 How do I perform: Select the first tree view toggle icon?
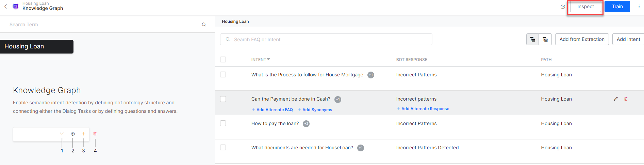point(532,40)
